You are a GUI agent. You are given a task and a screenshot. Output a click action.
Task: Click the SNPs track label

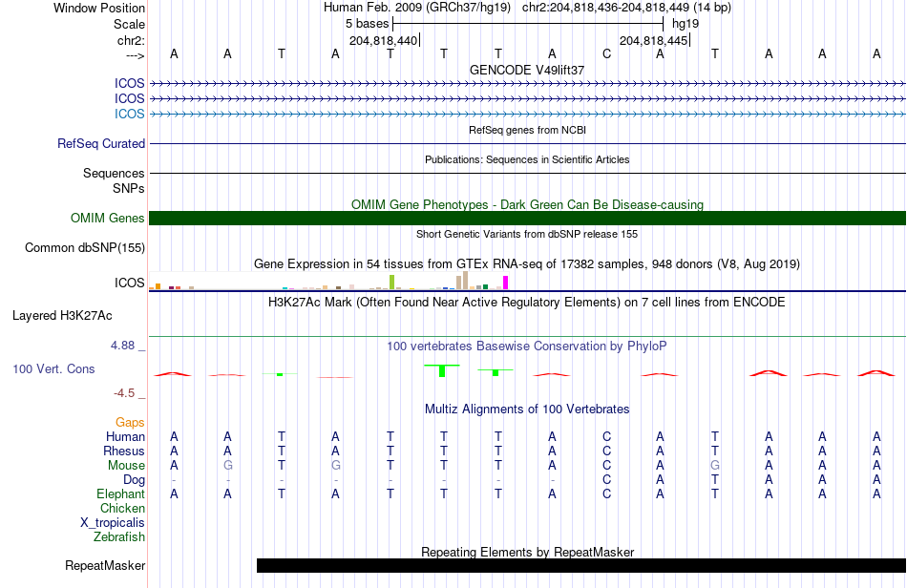pyautogui.click(x=129, y=188)
